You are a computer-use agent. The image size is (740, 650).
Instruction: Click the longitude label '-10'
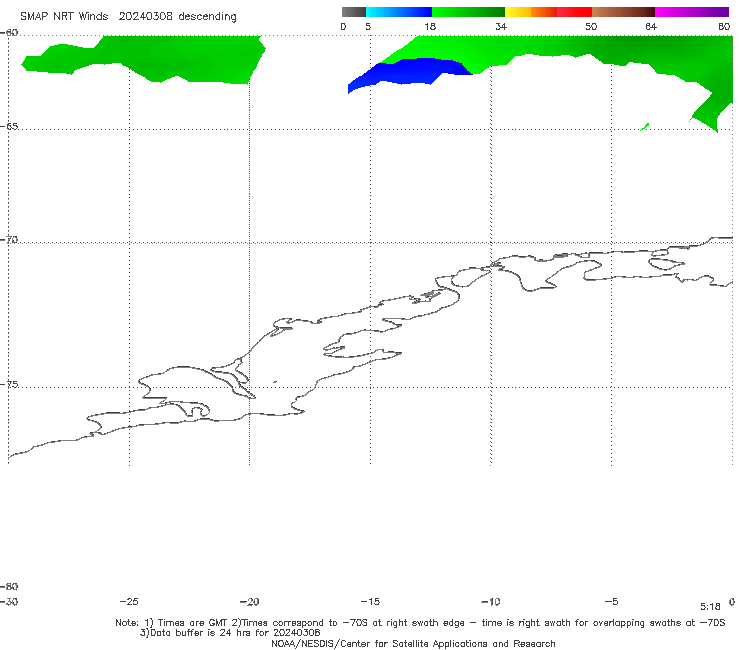(490, 601)
